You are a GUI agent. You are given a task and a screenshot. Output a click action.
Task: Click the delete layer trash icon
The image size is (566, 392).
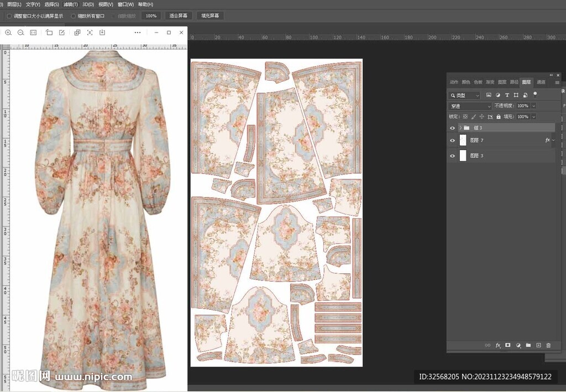[x=548, y=345]
